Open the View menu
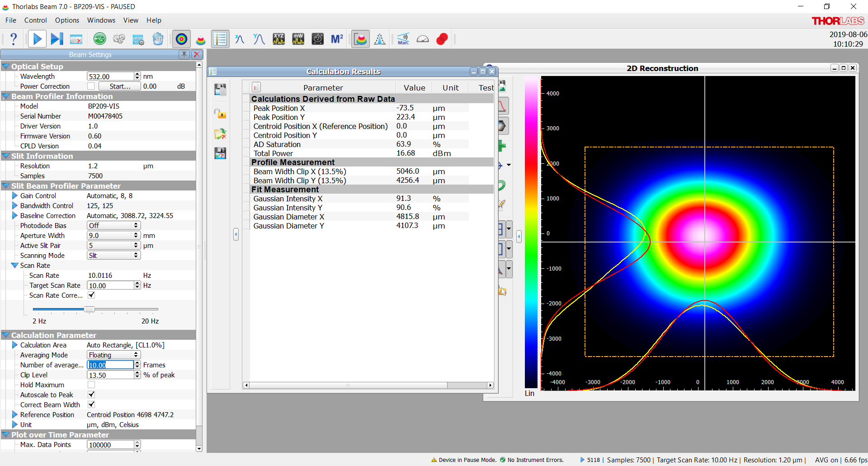 click(131, 20)
